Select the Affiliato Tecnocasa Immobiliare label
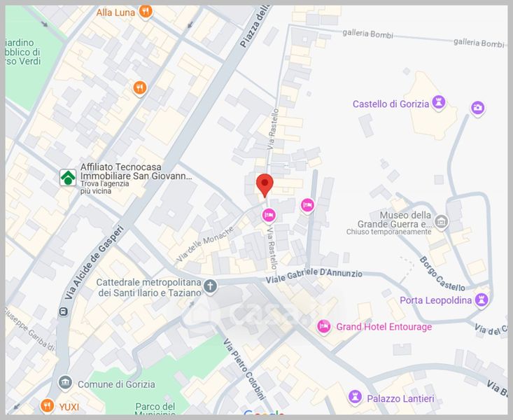 pyautogui.click(x=136, y=171)
